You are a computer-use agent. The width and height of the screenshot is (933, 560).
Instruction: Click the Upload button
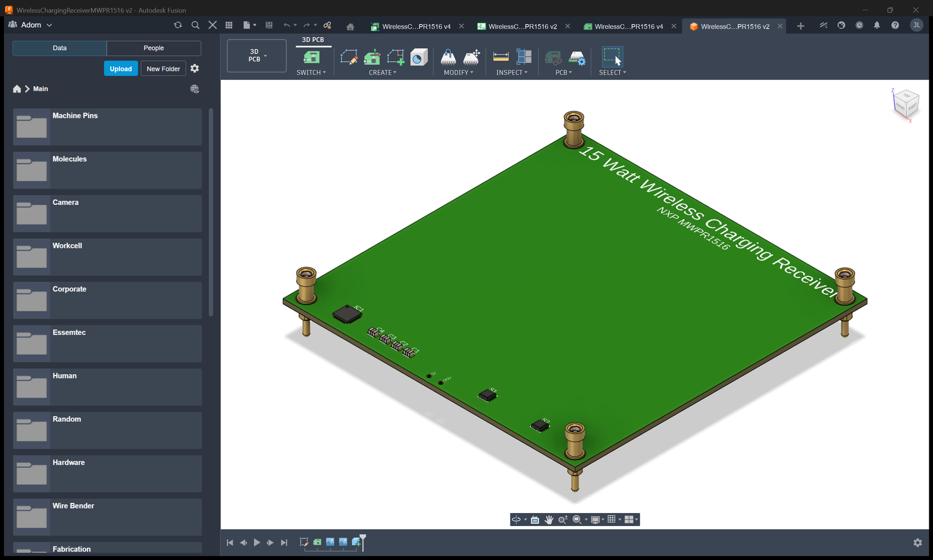coord(121,68)
